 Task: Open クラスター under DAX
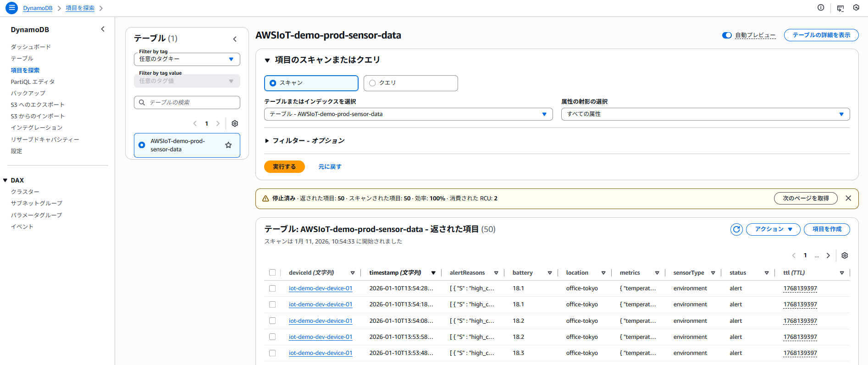(x=25, y=192)
